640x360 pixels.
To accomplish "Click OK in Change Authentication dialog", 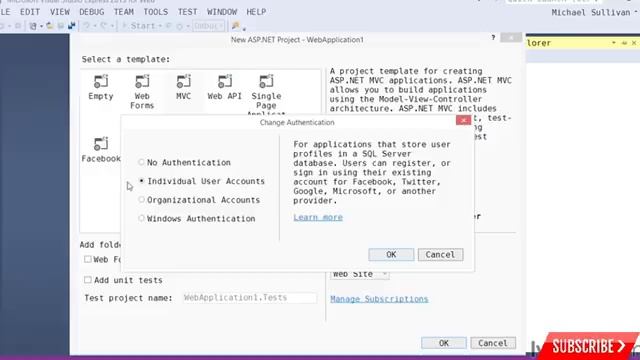I will [391, 254].
